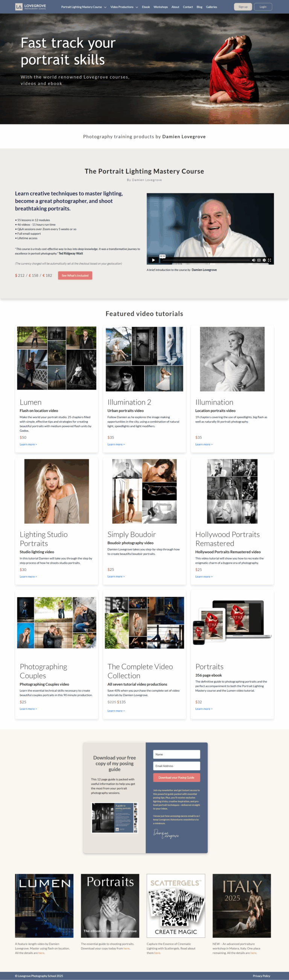Click Learn more under Portraits ebook
Viewport: 289px width, 980px height.
204,709
